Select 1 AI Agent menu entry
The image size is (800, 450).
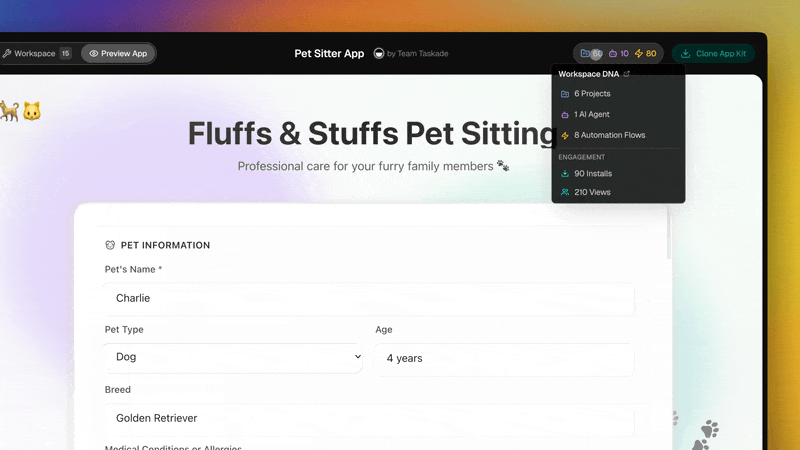coord(591,114)
